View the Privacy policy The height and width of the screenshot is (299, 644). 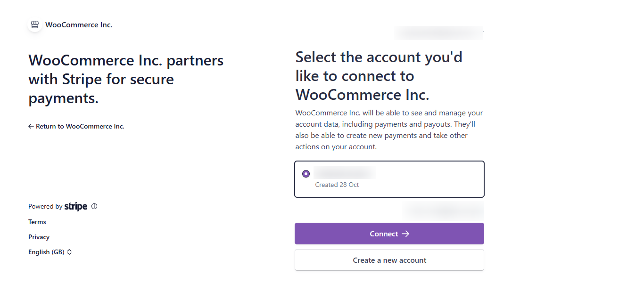point(39,237)
